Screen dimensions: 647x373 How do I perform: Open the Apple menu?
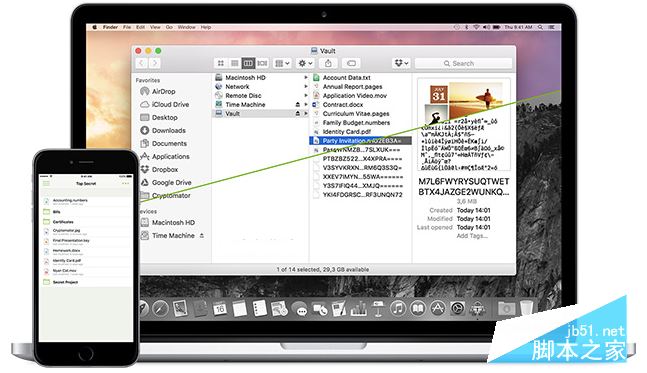[94, 27]
